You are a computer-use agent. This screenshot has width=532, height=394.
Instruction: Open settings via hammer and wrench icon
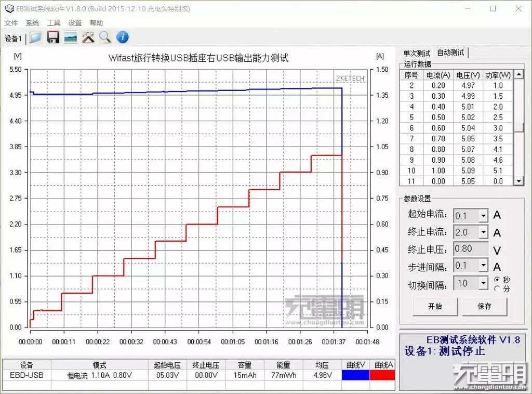[x=88, y=37]
